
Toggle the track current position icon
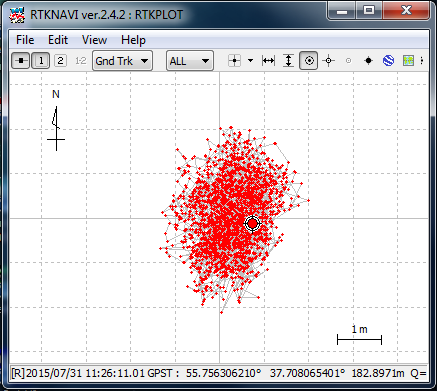coord(309,61)
